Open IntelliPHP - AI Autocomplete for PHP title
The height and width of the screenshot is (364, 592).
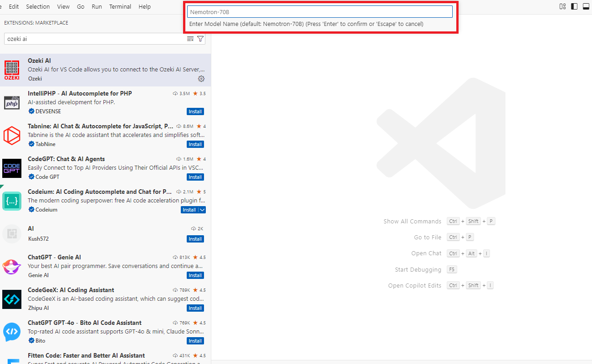(x=80, y=93)
